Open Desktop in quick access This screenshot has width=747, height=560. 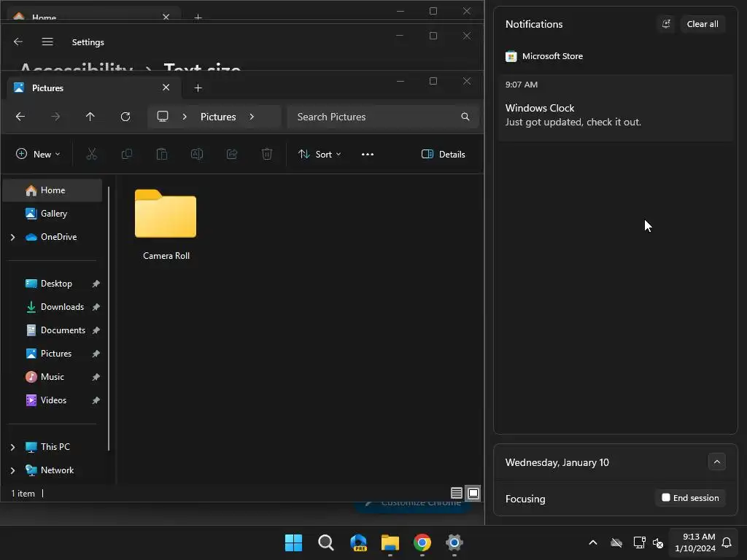point(53,284)
